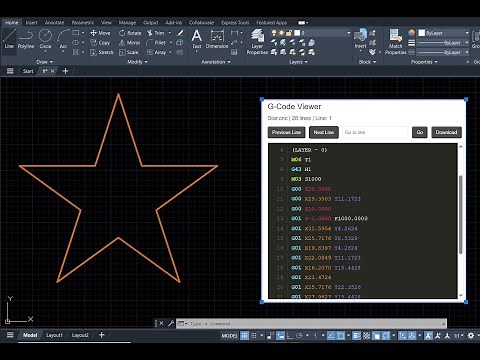Open the ByLayer color dropdown

click(467, 33)
